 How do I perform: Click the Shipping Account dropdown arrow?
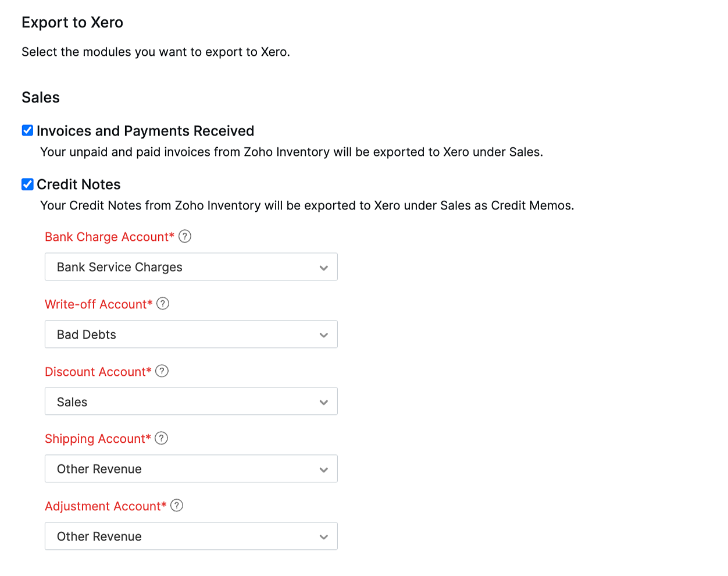[x=324, y=468]
